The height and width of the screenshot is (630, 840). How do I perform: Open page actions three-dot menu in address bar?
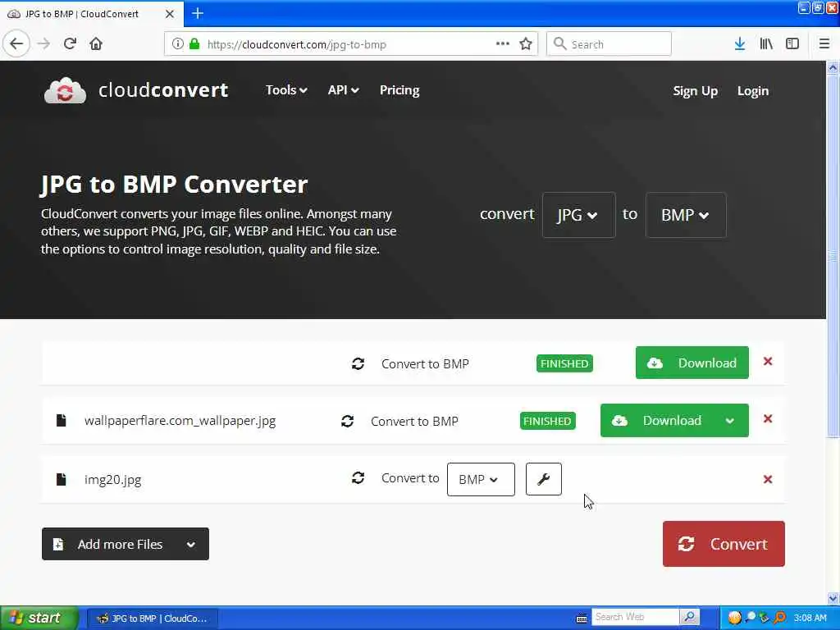[x=503, y=44]
